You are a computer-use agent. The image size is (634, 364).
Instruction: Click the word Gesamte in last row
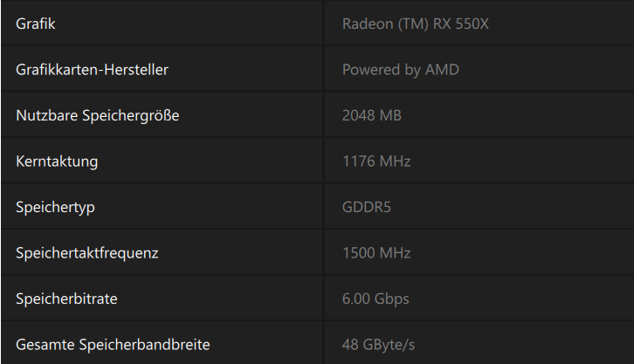43,345
